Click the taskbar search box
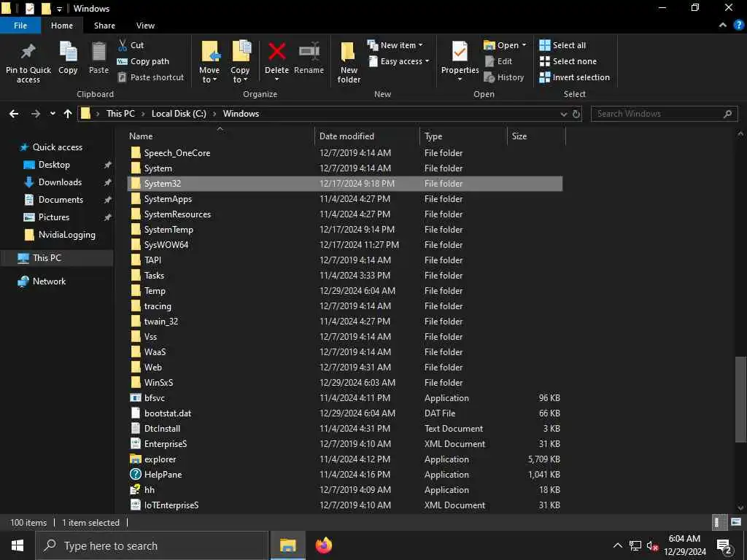The width and height of the screenshot is (747, 560). 152,545
